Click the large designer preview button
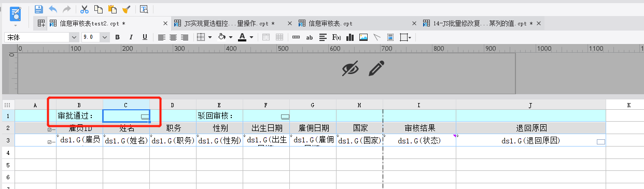 point(16,13)
